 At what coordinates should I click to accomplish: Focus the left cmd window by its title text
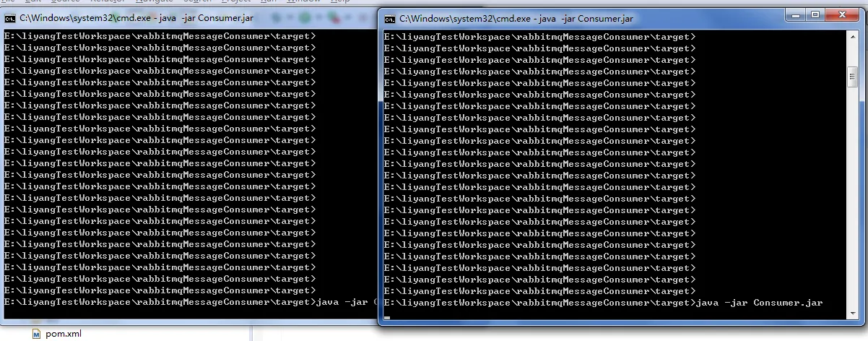pyautogui.click(x=136, y=17)
